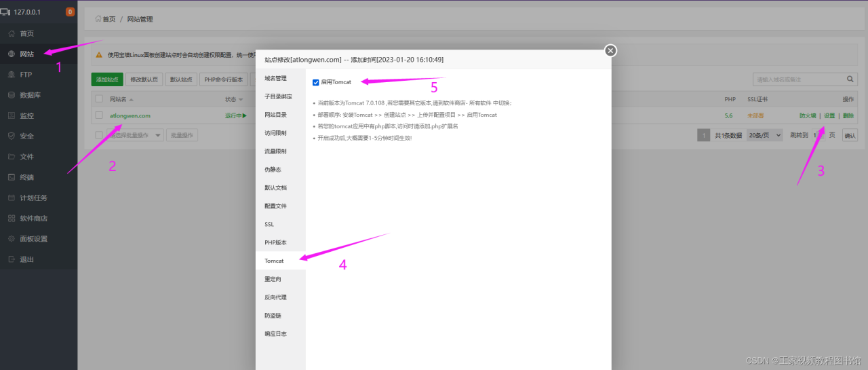Select the SSL tab in dialog
This screenshot has width=868, height=370.
point(281,224)
